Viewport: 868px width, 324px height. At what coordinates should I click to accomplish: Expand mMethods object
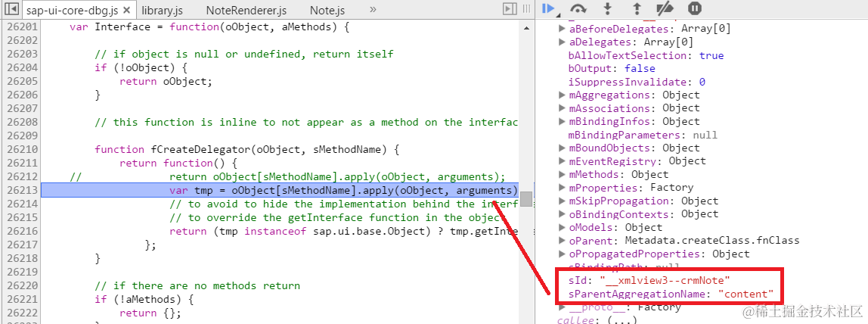tap(562, 175)
